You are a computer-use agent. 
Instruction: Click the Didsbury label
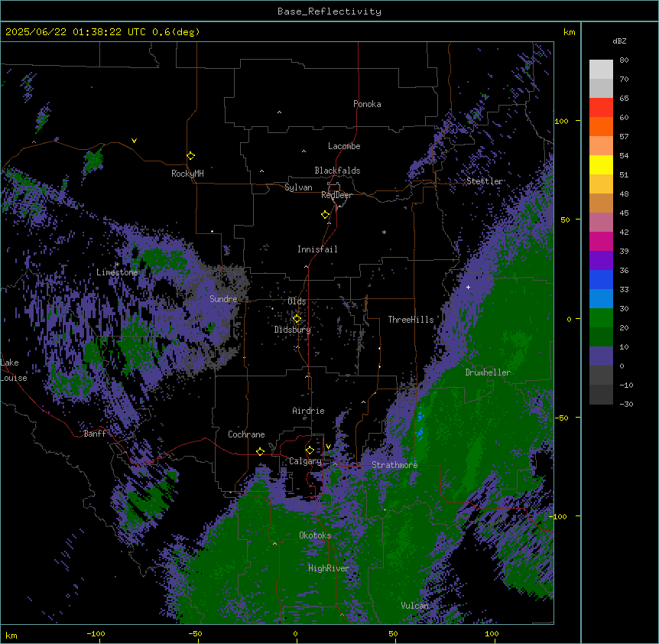pos(293,330)
